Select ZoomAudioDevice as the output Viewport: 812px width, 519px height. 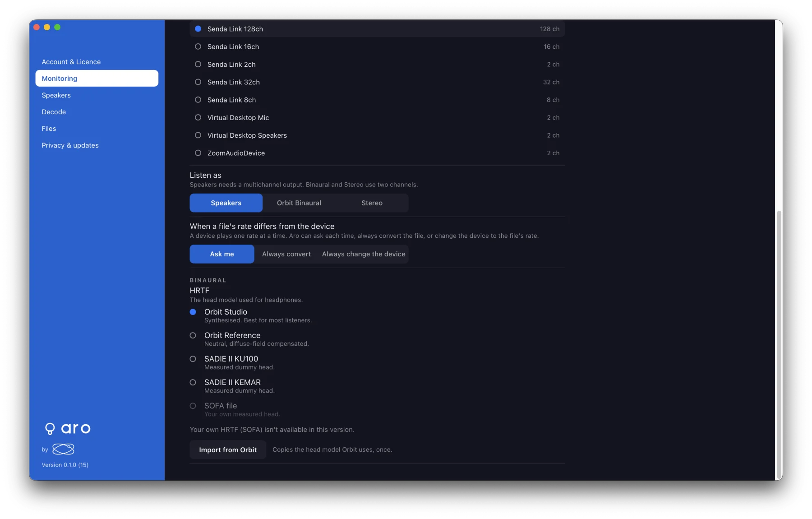coord(377,153)
